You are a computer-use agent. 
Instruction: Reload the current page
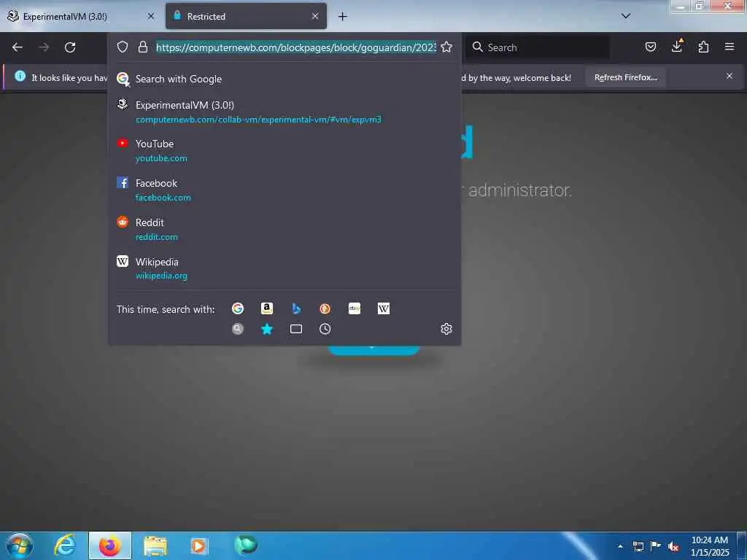[x=70, y=47]
